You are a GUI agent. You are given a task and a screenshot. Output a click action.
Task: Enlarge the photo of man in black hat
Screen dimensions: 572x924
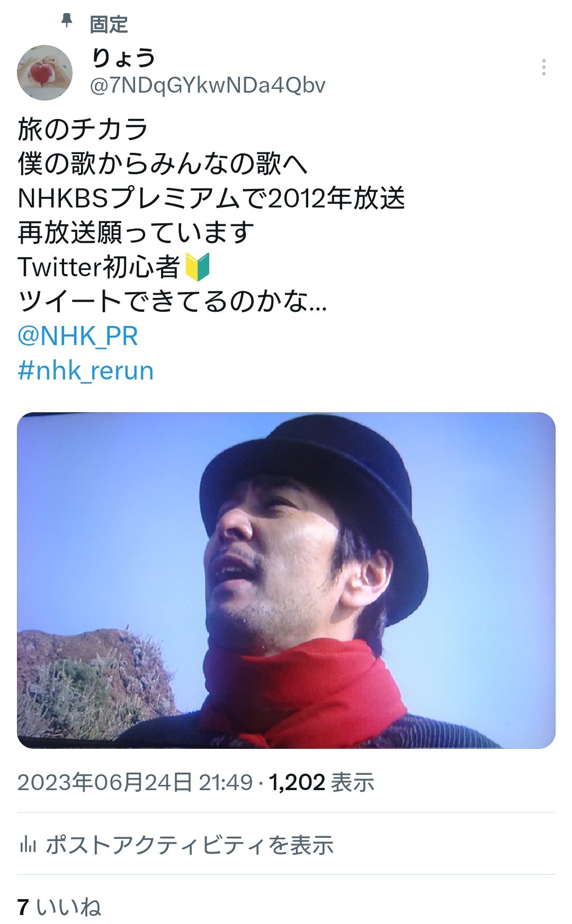point(286,580)
